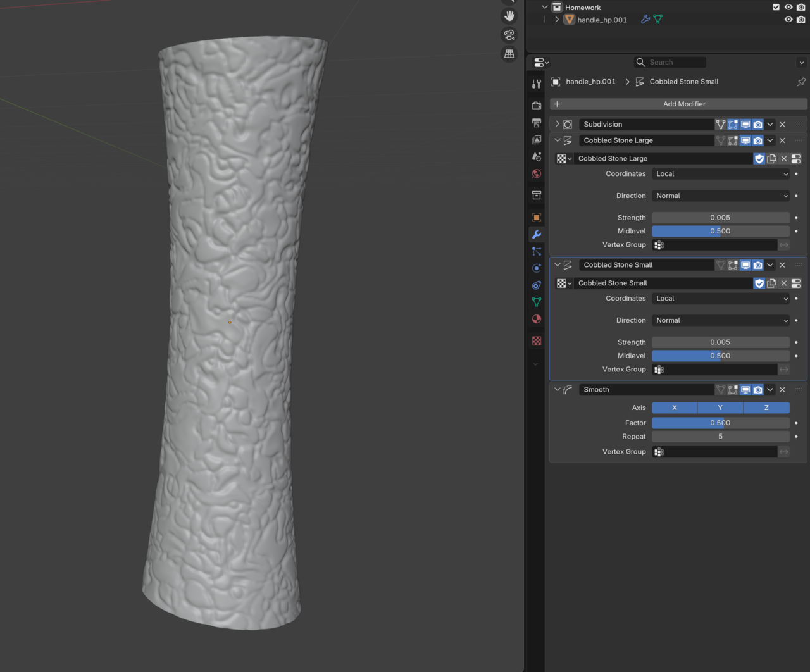
Task: Click the Smooth Factor slider
Action: (x=721, y=423)
